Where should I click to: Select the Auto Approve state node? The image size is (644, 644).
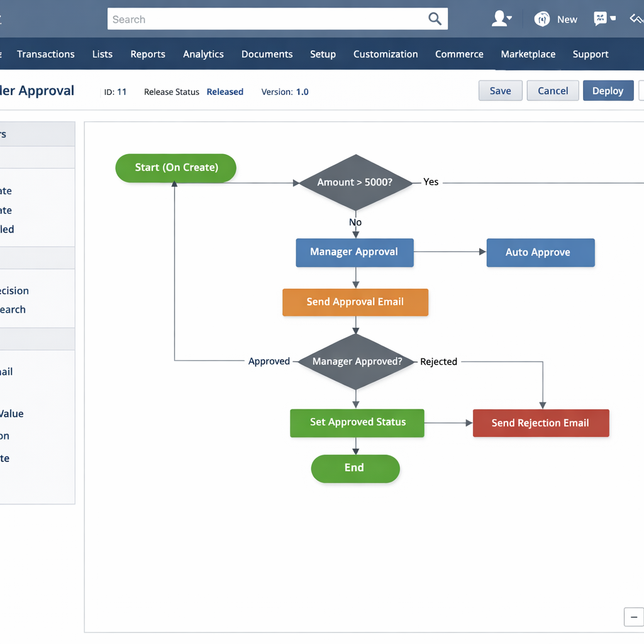click(540, 252)
